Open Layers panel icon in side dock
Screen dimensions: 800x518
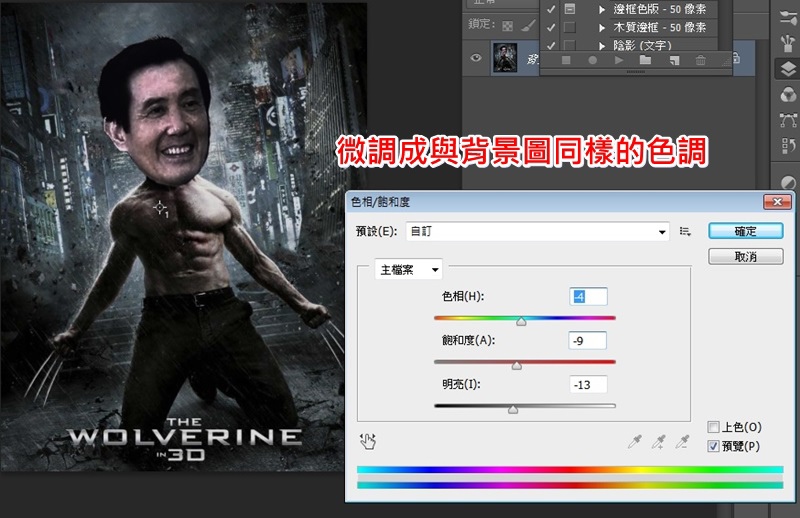pyautogui.click(x=788, y=68)
